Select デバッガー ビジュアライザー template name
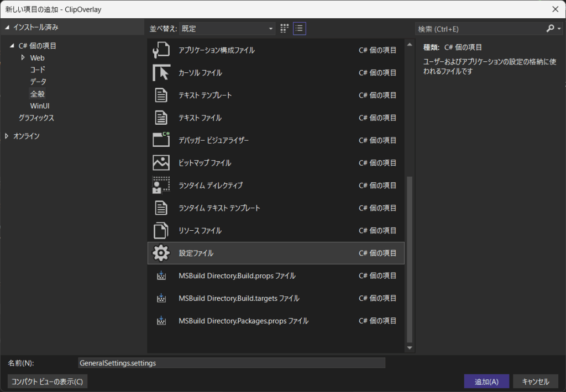 tap(214, 140)
